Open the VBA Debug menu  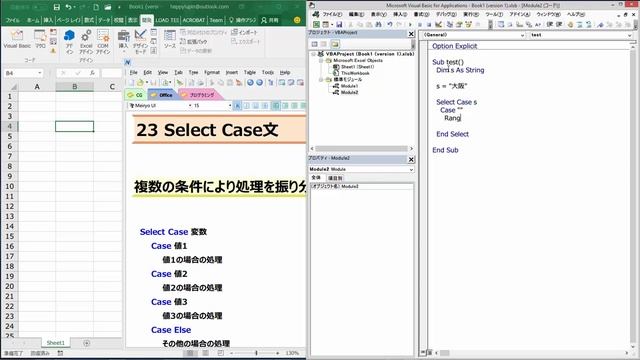[446, 14]
